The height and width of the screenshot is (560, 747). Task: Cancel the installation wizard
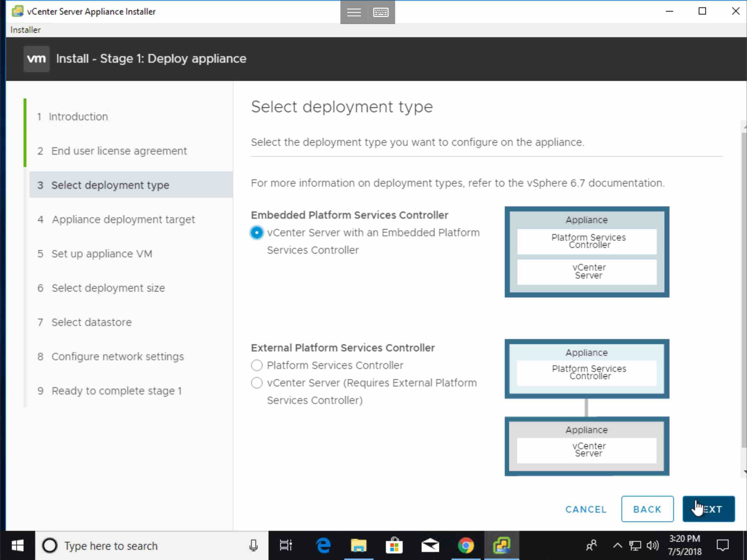pos(586,509)
